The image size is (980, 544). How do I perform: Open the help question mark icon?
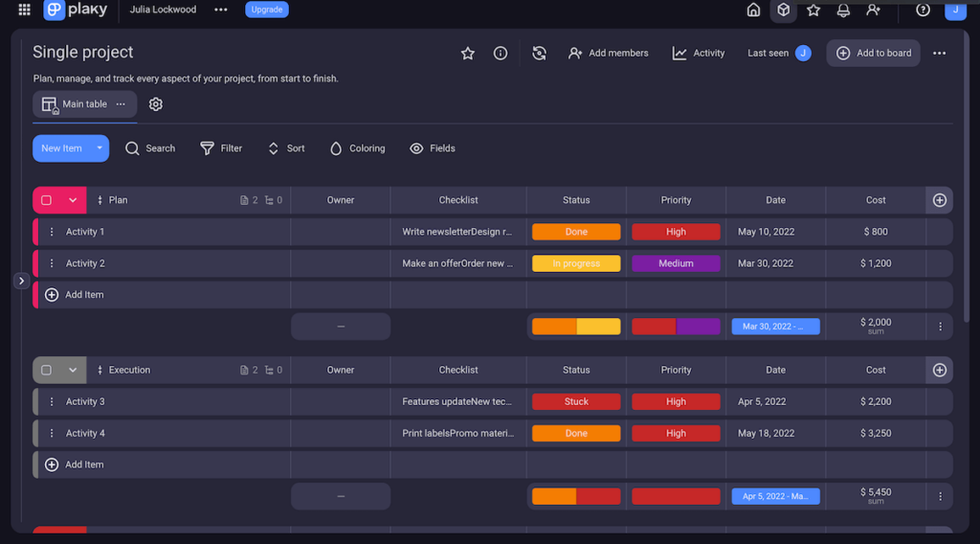click(x=923, y=10)
